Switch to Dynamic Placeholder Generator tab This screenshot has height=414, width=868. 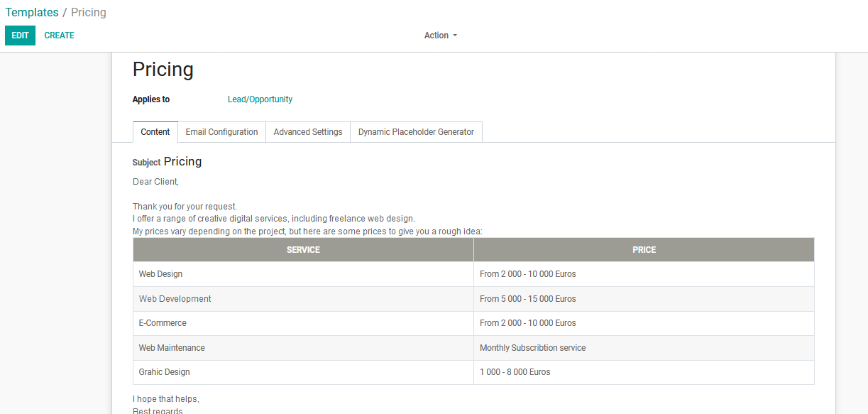(416, 132)
